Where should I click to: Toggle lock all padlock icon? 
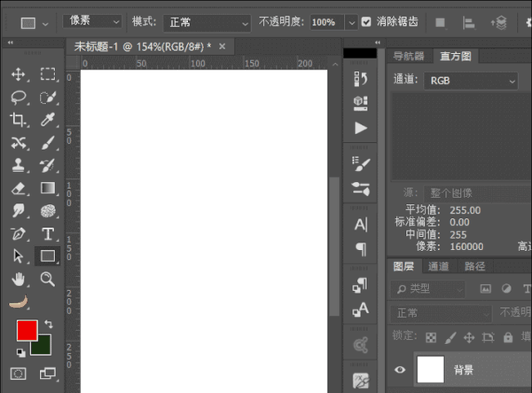[x=508, y=337]
